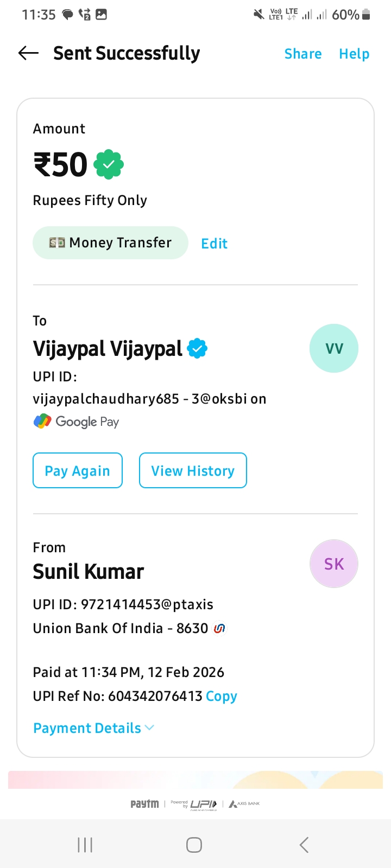The width and height of the screenshot is (391, 868).
Task: Open Help from the header
Action: coord(354,54)
